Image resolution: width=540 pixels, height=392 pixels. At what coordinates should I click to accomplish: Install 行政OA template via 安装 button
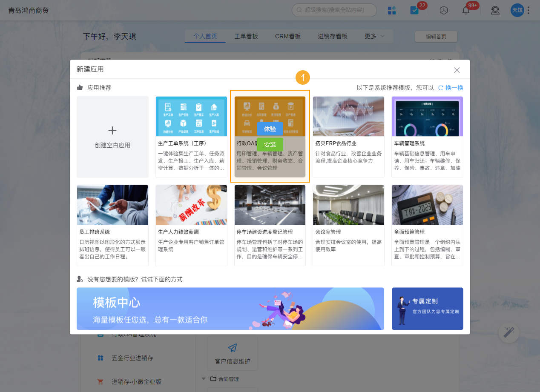[x=270, y=144]
